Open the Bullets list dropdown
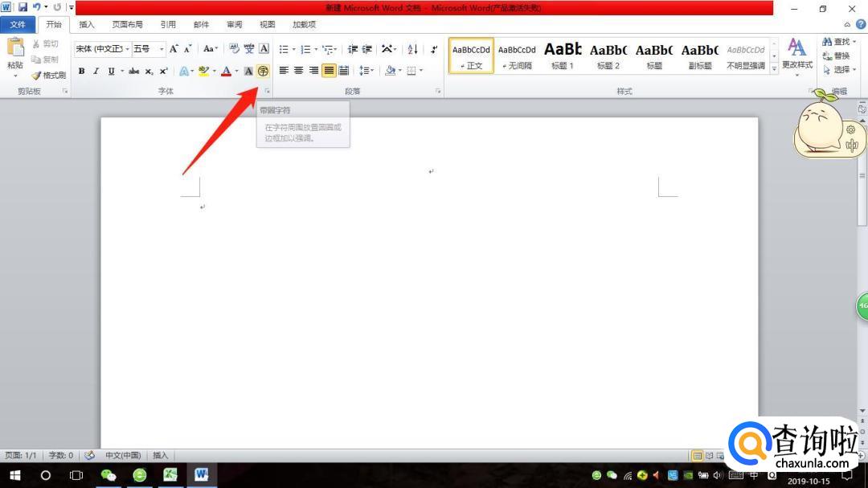868x488 pixels. pos(293,49)
